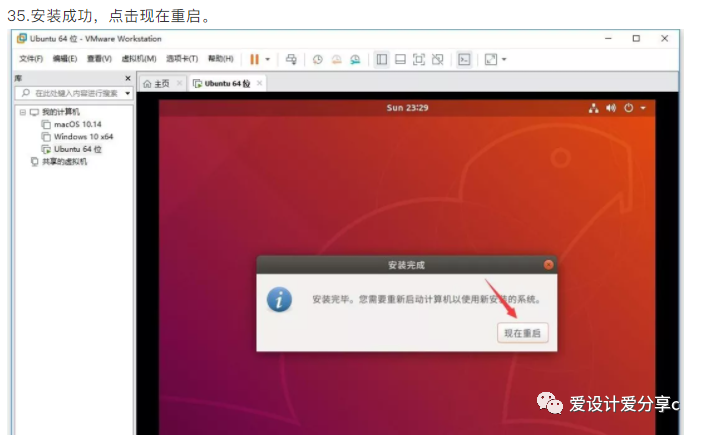Open the 选项卡(T) menu
The height and width of the screenshot is (435, 703).
[x=182, y=59]
